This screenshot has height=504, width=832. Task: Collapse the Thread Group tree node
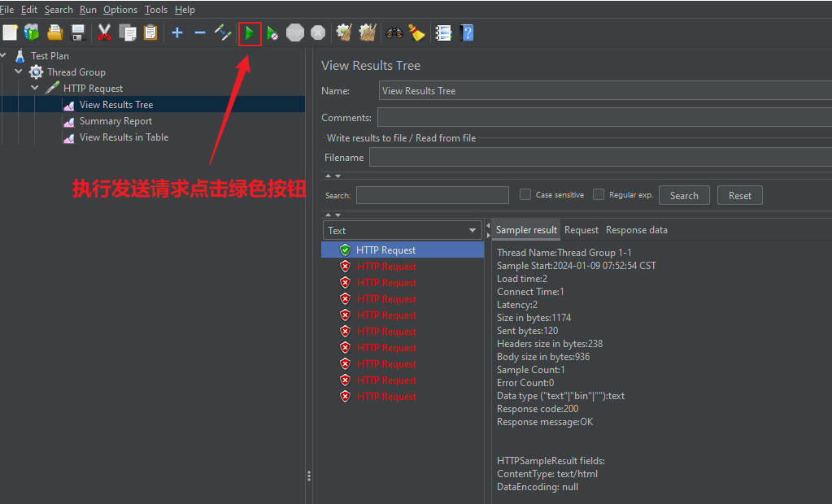point(19,72)
